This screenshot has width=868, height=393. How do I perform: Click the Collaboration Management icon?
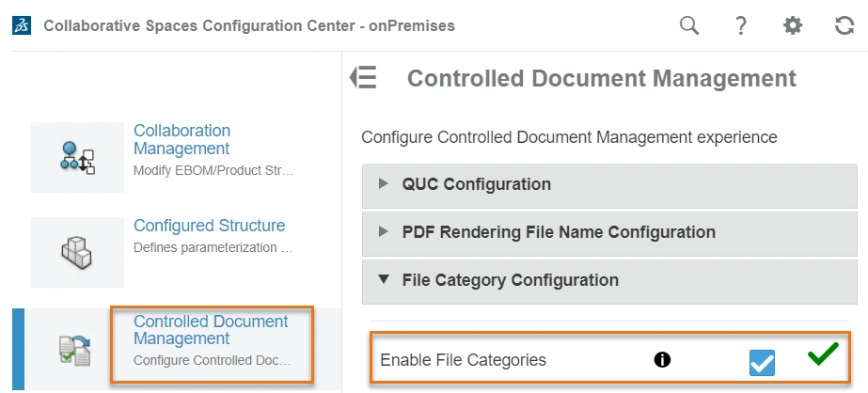[x=77, y=157]
